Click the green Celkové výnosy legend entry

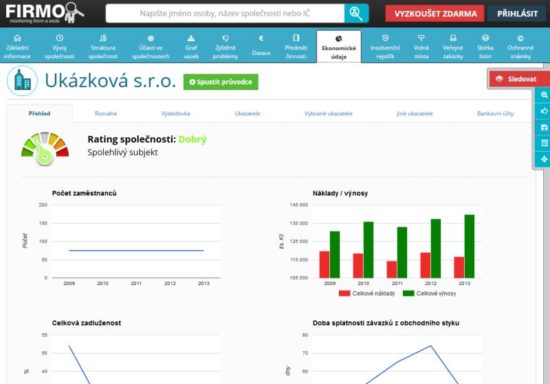(429, 293)
